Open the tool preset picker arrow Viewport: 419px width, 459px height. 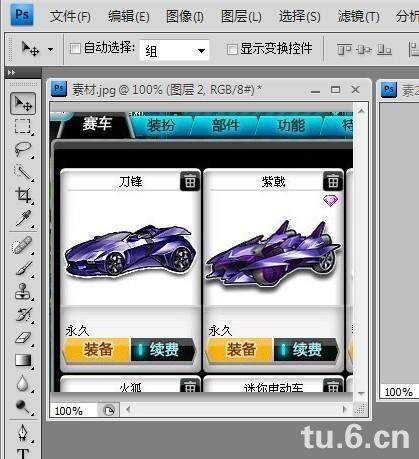50,50
